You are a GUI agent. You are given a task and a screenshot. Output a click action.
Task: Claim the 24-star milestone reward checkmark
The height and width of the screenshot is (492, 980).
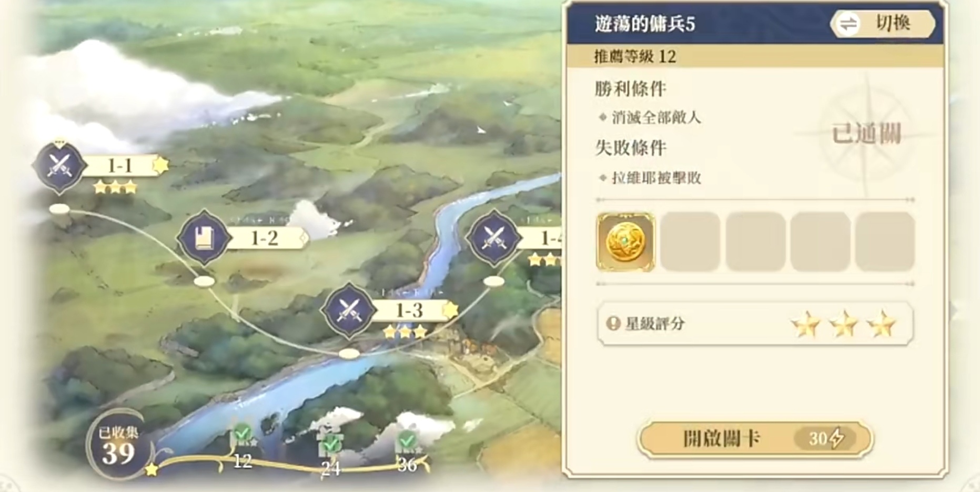(329, 445)
